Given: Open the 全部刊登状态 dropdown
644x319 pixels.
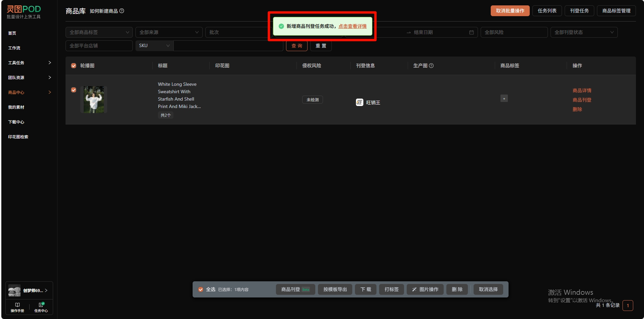Looking at the screenshot, I should coord(583,32).
